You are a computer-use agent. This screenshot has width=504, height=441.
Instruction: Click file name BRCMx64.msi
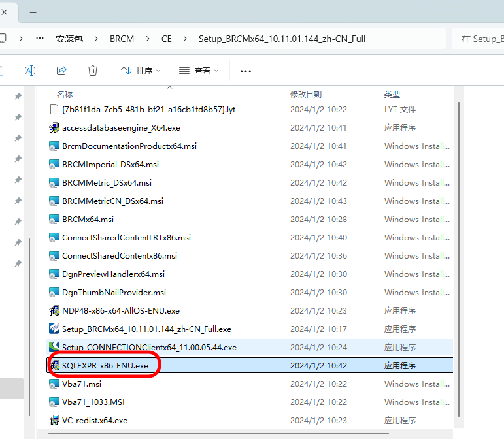pyautogui.click(x=88, y=220)
